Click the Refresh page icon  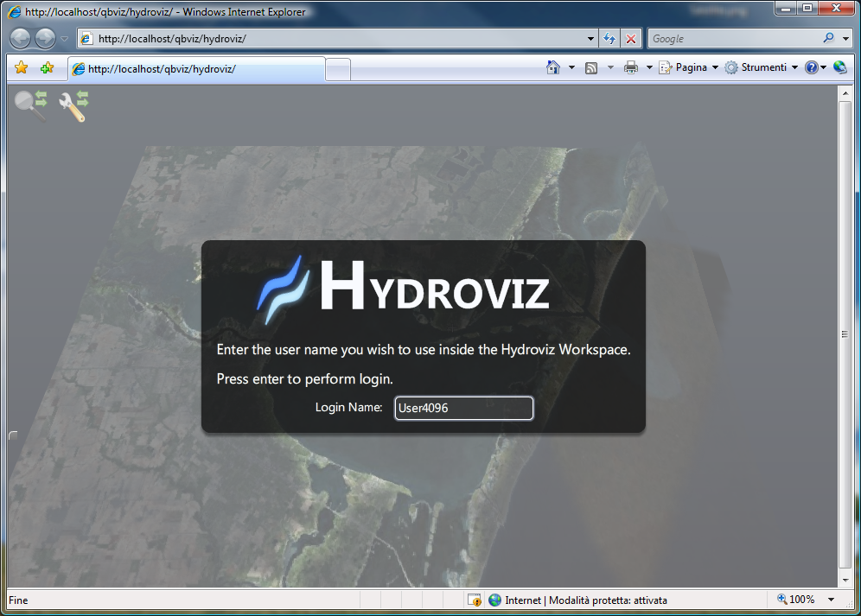click(x=609, y=38)
